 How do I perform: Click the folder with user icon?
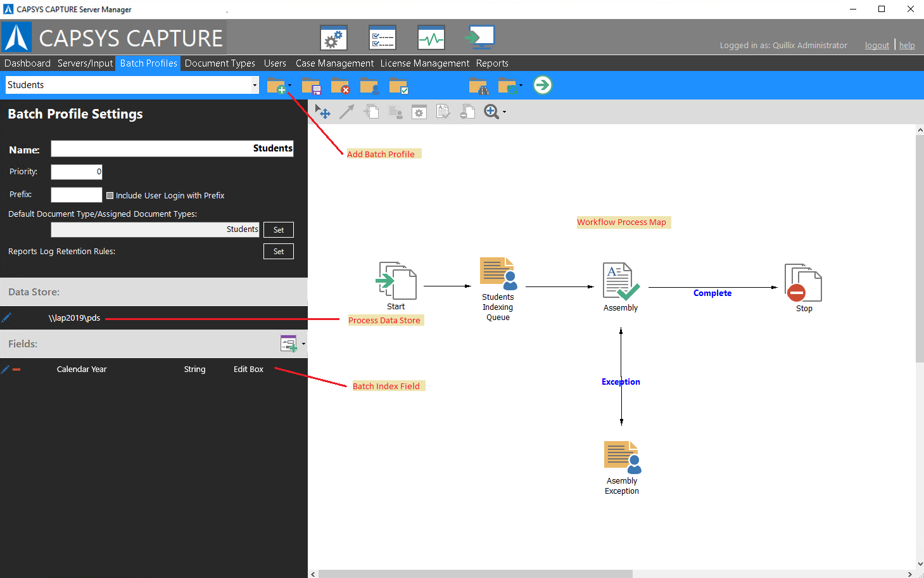[369, 86]
